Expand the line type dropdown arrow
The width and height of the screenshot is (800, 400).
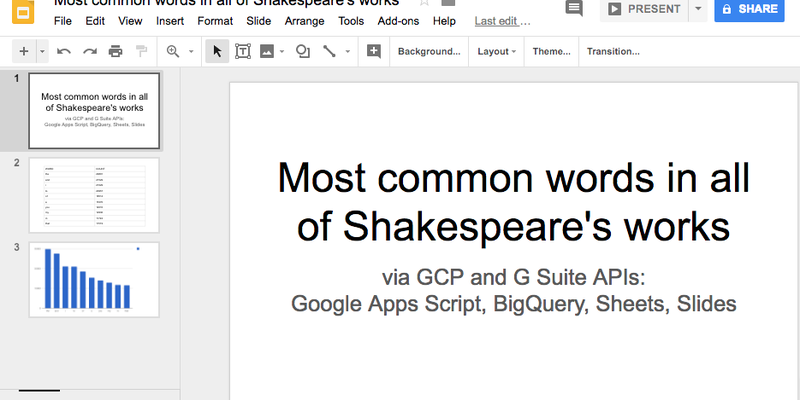point(348,51)
